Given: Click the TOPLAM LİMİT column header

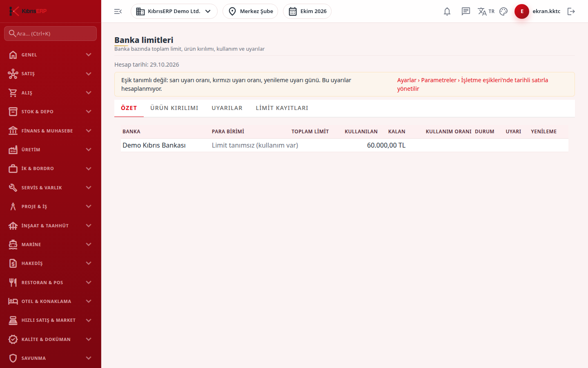Looking at the screenshot, I should [x=310, y=132].
